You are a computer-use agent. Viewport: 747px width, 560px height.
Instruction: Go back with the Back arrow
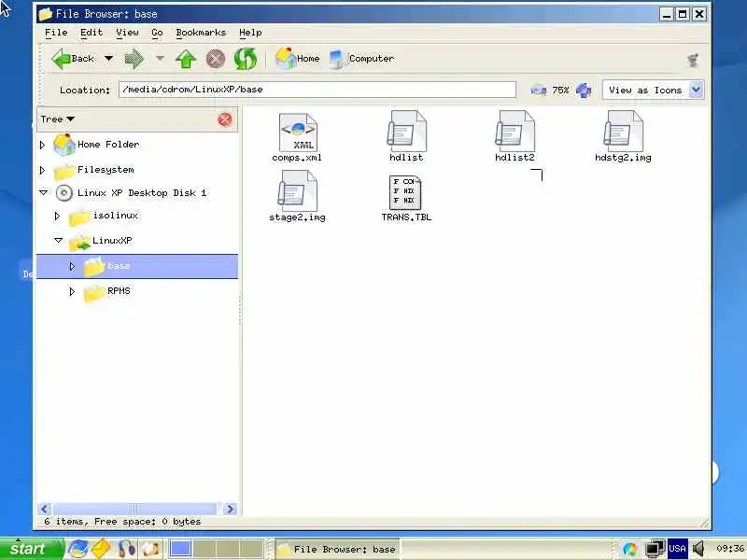73,59
